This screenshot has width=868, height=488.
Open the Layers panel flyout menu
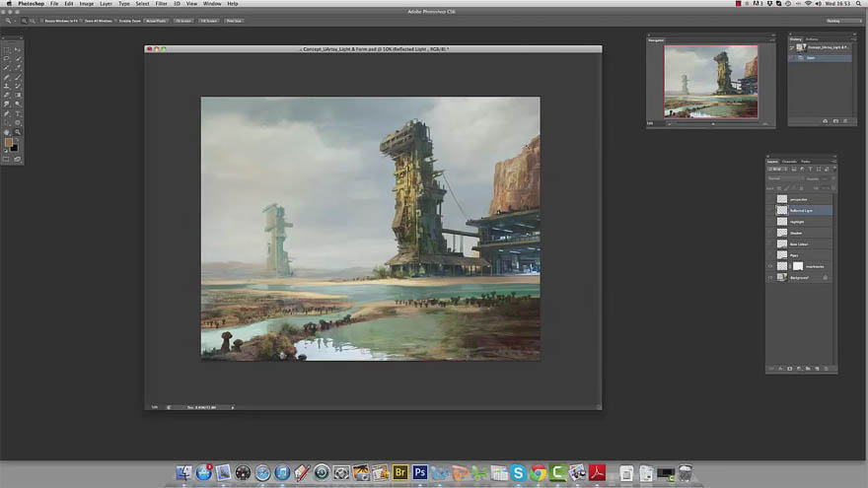(x=833, y=161)
